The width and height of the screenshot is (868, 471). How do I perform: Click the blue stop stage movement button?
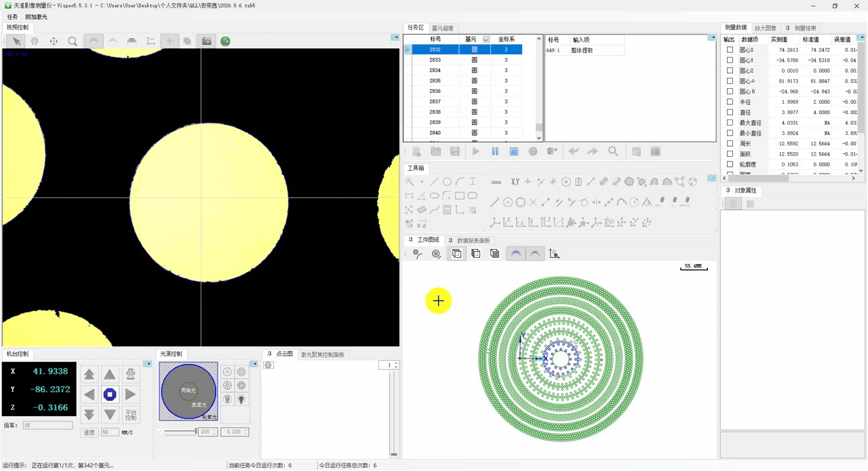pyautogui.click(x=110, y=394)
